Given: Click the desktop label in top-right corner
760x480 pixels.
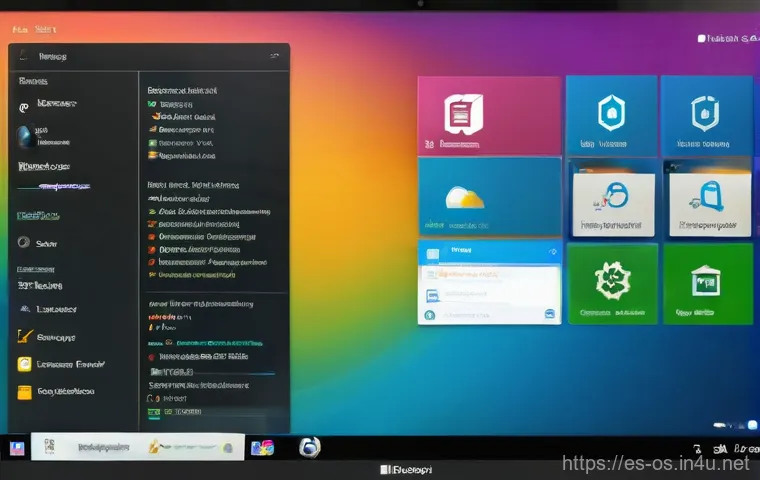Looking at the screenshot, I should [x=729, y=38].
